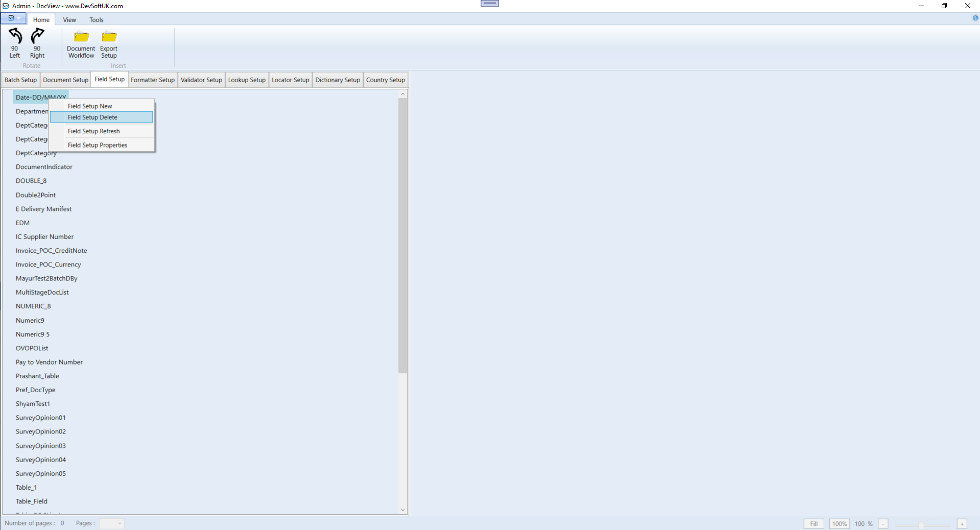Select the Numeric9 5 field
Image resolution: width=980 pixels, height=530 pixels.
pos(33,334)
